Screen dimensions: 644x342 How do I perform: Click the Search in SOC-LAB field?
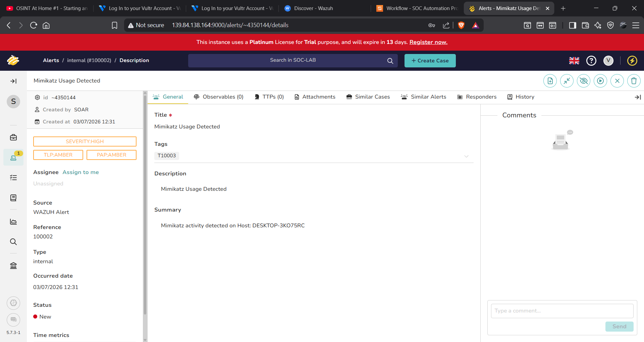(293, 61)
